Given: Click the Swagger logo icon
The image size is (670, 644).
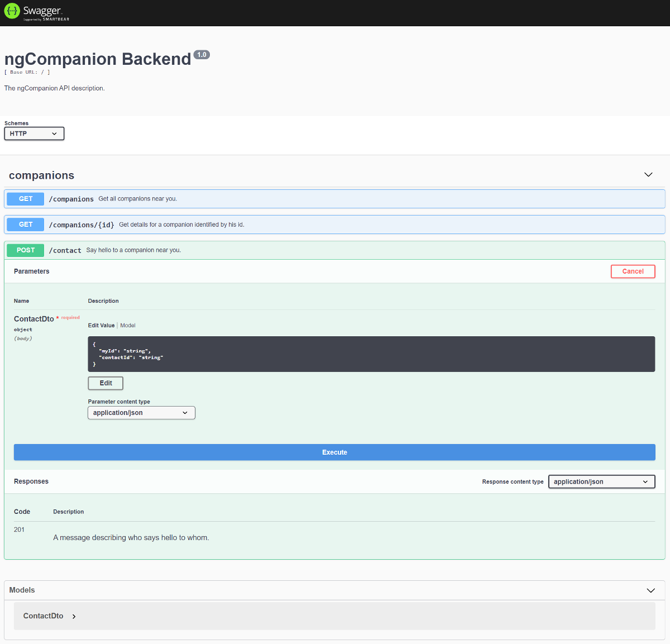Looking at the screenshot, I should pyautogui.click(x=12, y=11).
